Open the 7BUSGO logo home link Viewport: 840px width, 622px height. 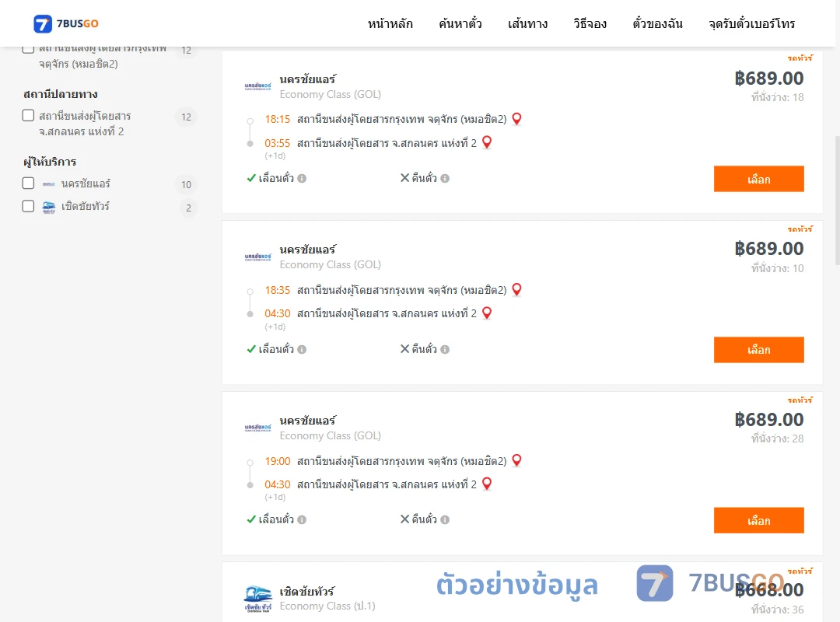click(x=66, y=23)
